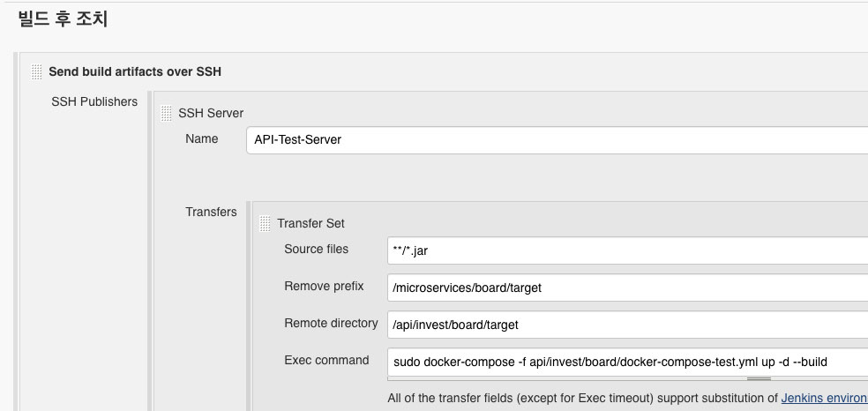The height and width of the screenshot is (411, 868).
Task: Select the Exec command label
Action: pos(326,360)
